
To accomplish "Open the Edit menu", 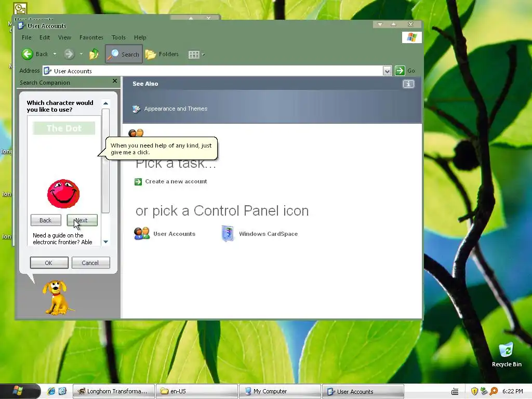I will tap(45, 37).
